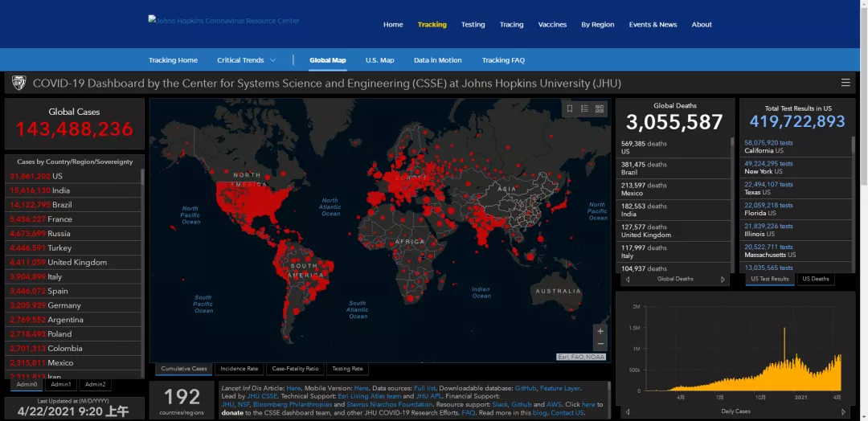The width and height of the screenshot is (868, 421).
Task: Switch to U.S. Map tab
Action: tap(379, 59)
